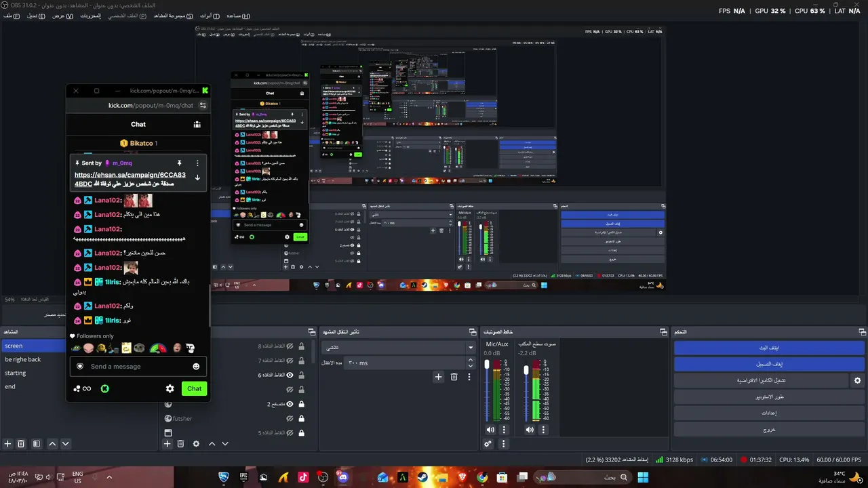Launch Steam from the taskbar
The width and height of the screenshot is (868, 488).
pos(422,477)
